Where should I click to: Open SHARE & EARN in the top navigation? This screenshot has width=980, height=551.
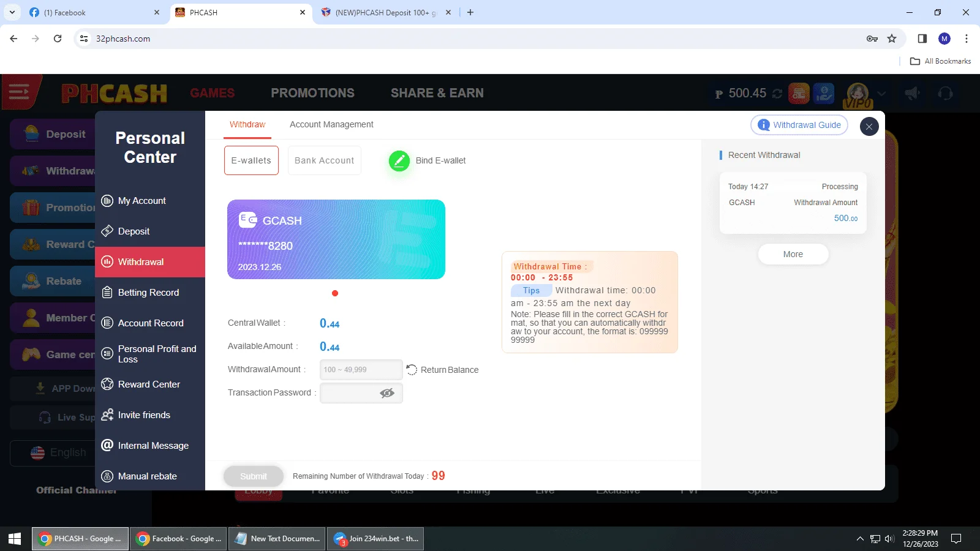click(437, 93)
